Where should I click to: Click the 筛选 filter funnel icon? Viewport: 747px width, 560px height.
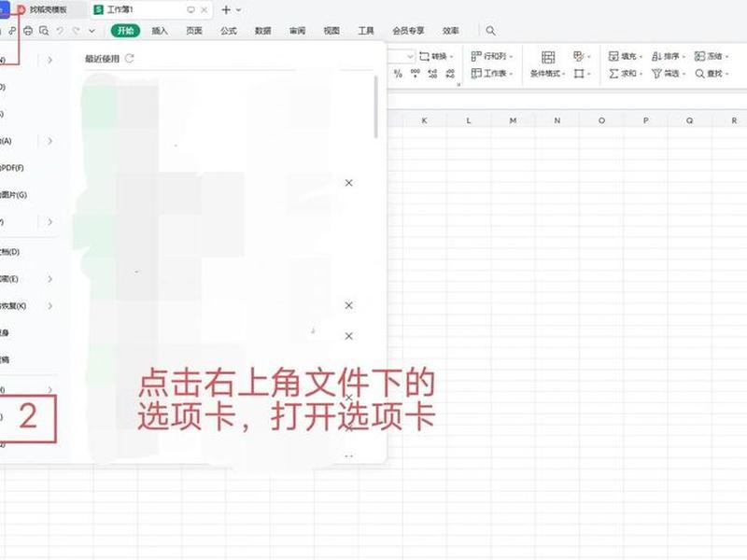point(656,74)
